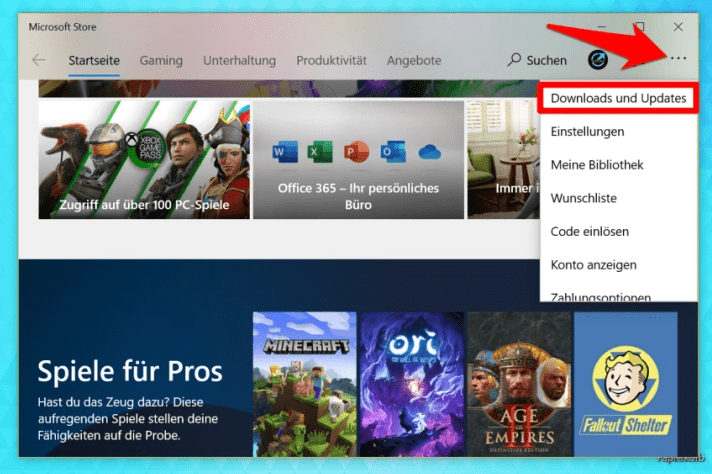Click the Excel icon in Office tile

tap(320, 152)
